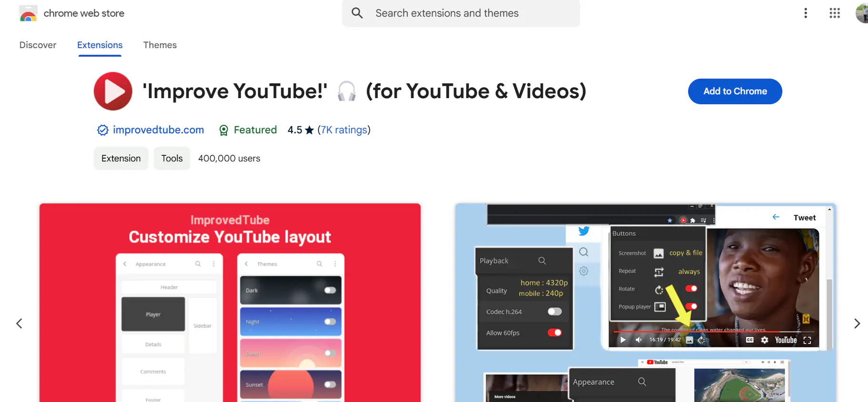Toggle the Popup player switch
Screen dimensions: 868x402
tap(691, 306)
